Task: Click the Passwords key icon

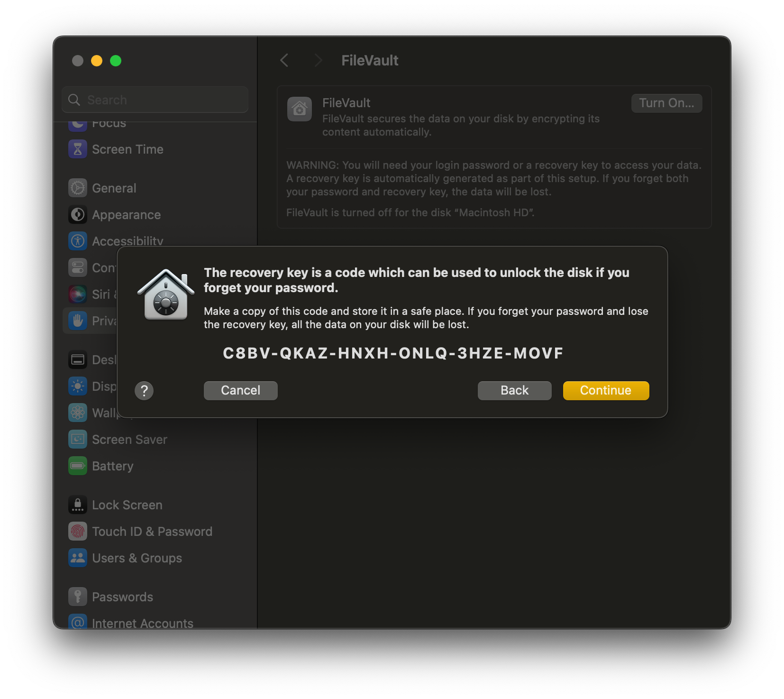Action: coord(78,597)
